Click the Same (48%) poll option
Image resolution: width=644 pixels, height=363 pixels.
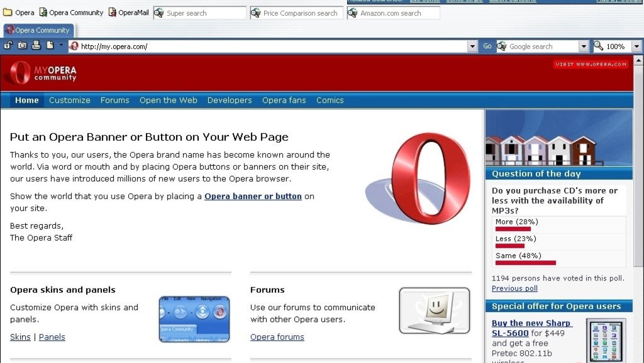518,256
